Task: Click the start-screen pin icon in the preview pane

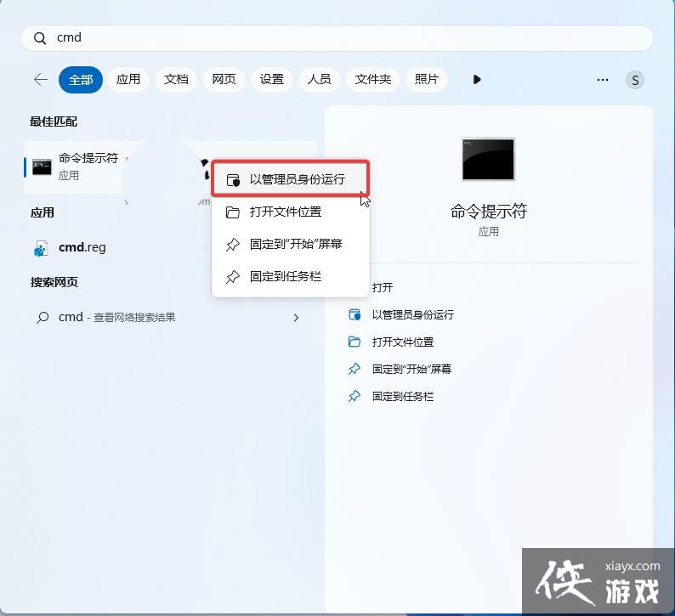Action: [x=355, y=369]
